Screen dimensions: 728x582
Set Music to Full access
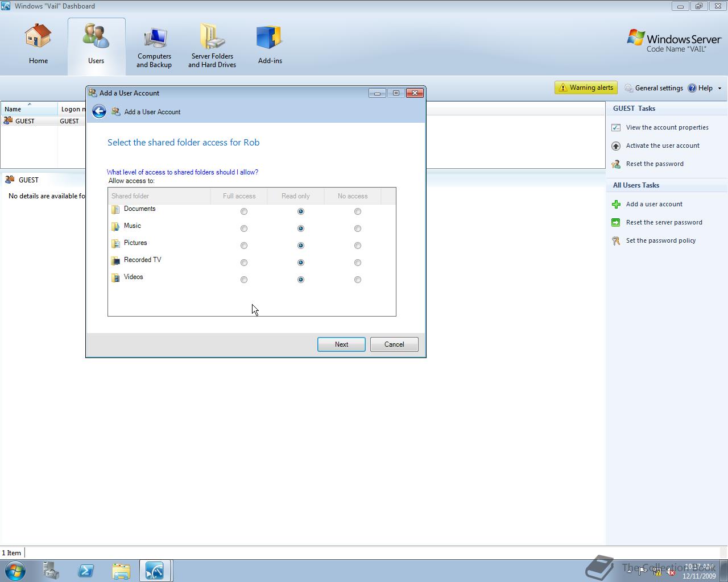click(244, 228)
